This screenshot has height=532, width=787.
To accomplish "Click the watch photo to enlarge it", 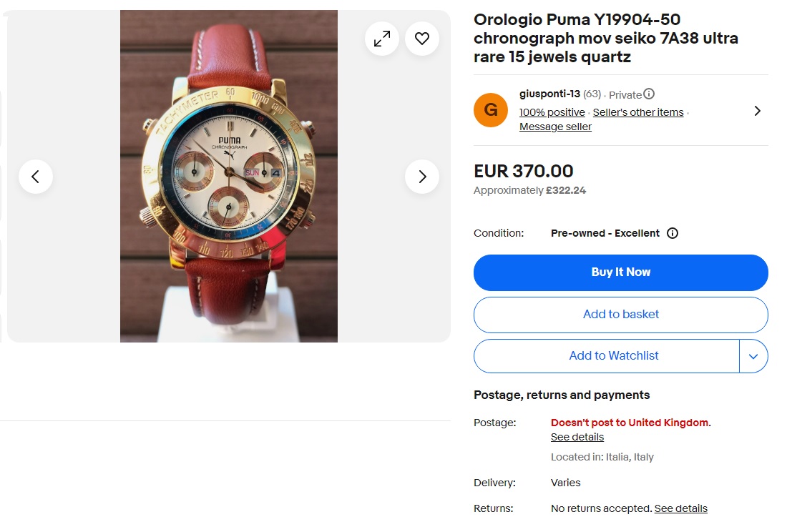I will [x=228, y=175].
